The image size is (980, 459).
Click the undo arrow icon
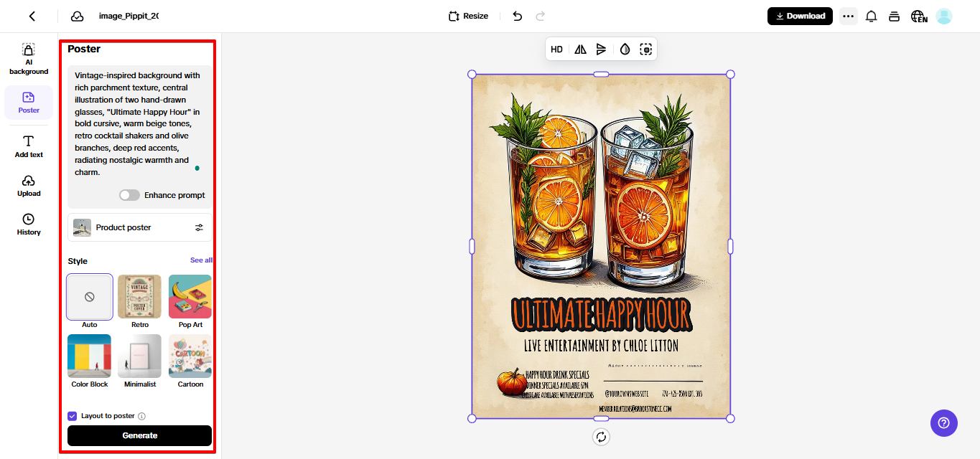click(517, 16)
